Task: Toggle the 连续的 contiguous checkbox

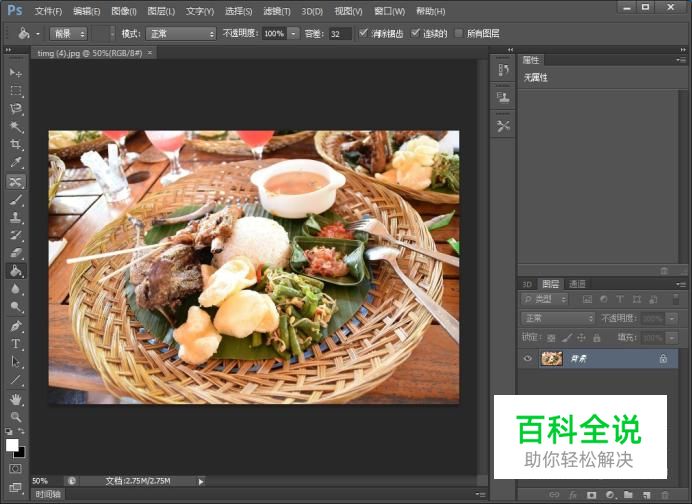Action: (415, 33)
